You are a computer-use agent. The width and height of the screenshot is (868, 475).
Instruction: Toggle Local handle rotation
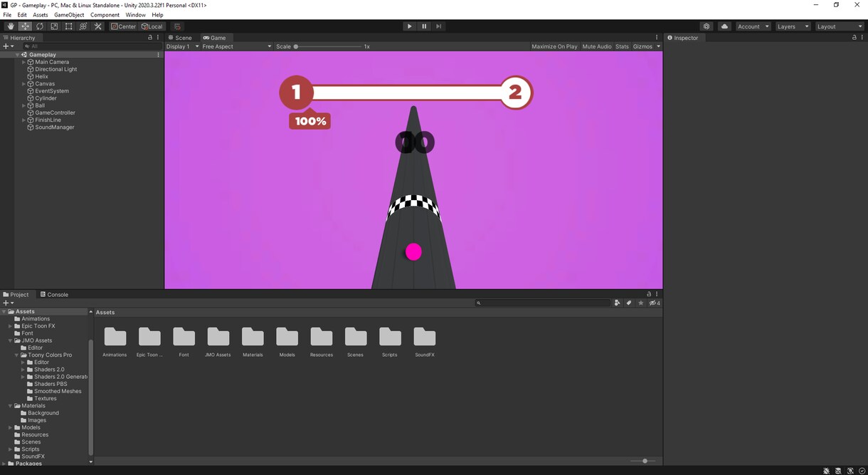coord(152,26)
